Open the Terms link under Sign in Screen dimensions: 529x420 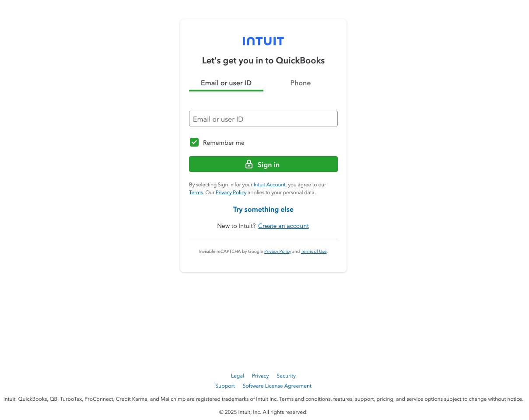[196, 192]
